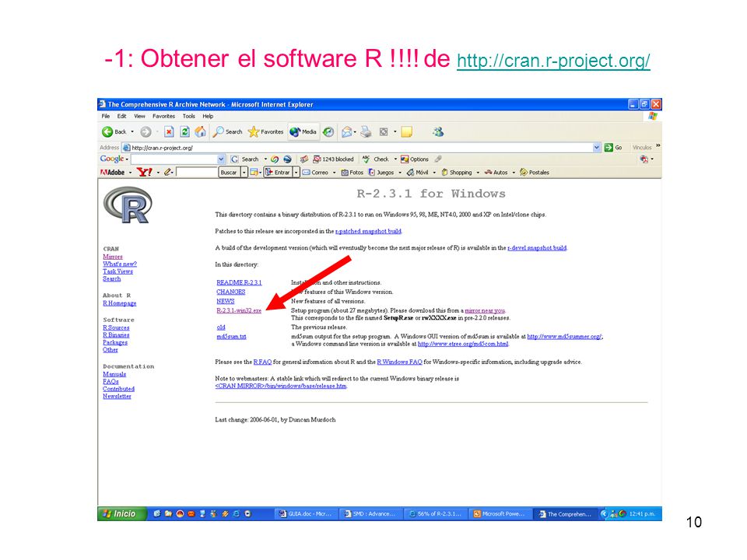Viewport: 747px width, 560px height.
Task: Switch to Microsoft PowerPoint taskbar item
Action: (x=500, y=514)
